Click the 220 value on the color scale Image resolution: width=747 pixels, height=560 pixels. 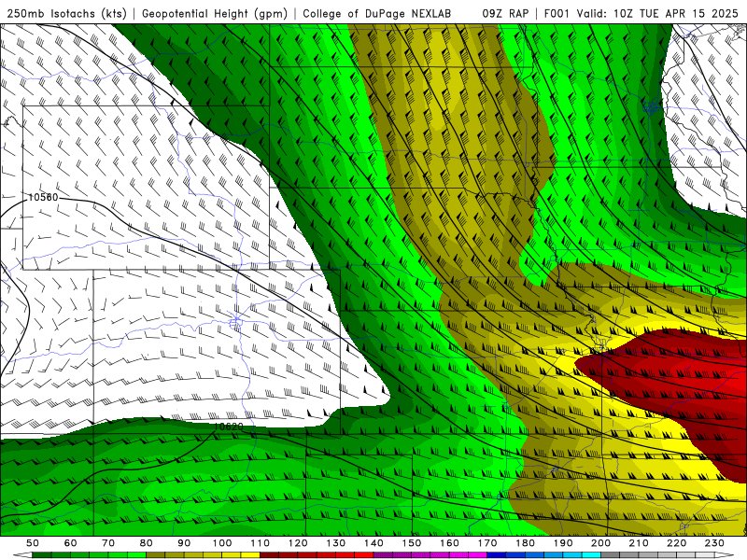676,543
